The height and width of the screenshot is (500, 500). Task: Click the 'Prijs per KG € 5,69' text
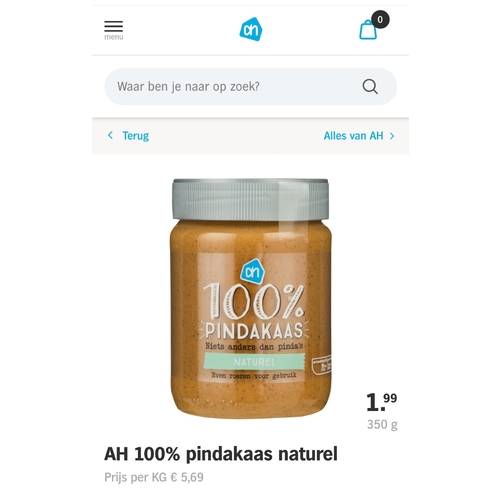tap(154, 477)
